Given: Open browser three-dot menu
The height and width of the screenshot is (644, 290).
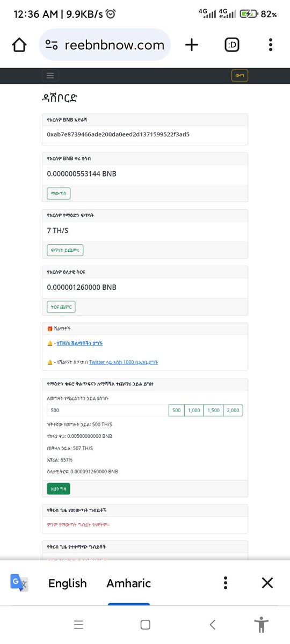Looking at the screenshot, I should click(x=271, y=45).
